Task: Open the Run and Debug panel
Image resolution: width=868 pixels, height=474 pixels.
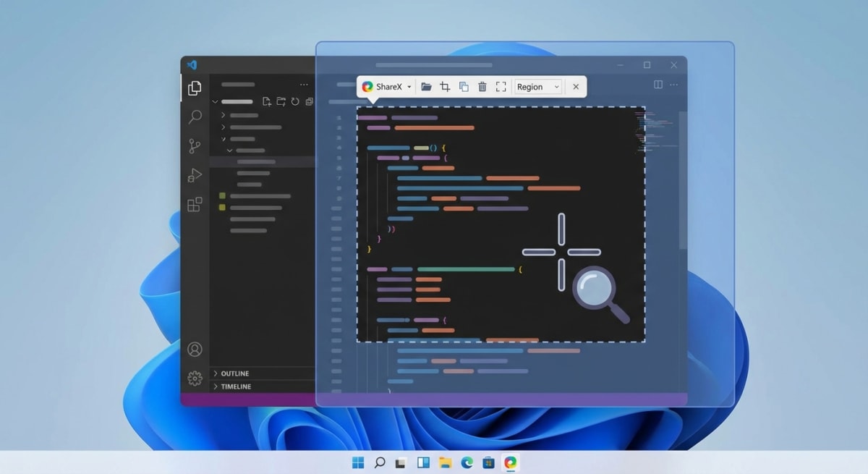Action: click(193, 175)
